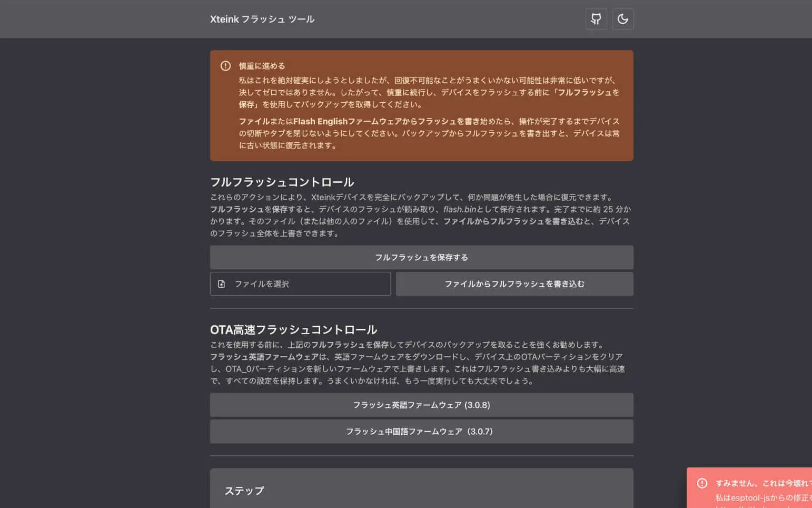
Task: Select the OTA高速フラッシュコントロール section heading
Action: 293,330
